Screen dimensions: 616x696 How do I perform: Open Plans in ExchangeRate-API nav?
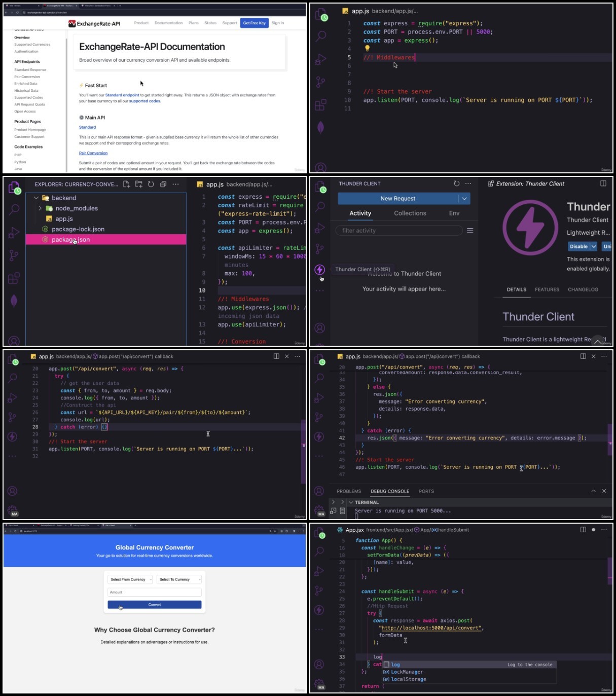pyautogui.click(x=194, y=23)
